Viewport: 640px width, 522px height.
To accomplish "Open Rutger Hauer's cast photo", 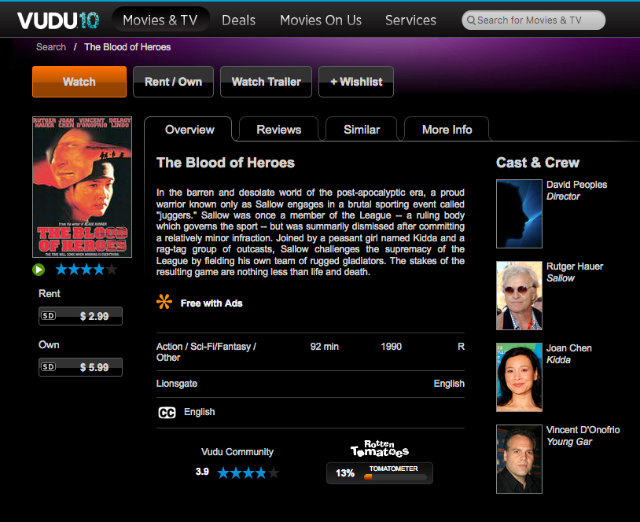I will pyautogui.click(x=519, y=295).
